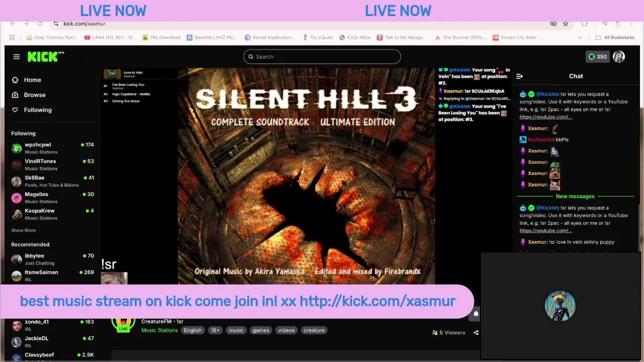Open Stream Lily Allen bookmark
Viewport: 644px width, 362px height.
pyautogui.click(x=518, y=38)
